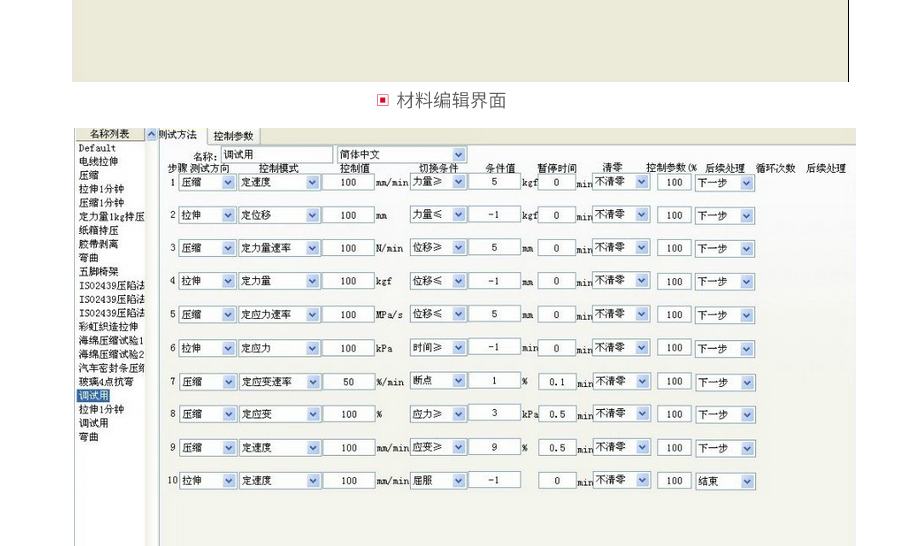The width and height of the screenshot is (920, 546).
Task: Click step 9 condition value field showing 9
Action: pos(493,447)
